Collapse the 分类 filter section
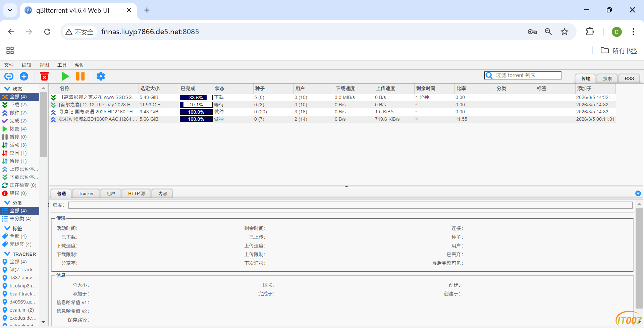Image resolution: width=644 pixels, height=328 pixels. pyautogui.click(x=7, y=203)
